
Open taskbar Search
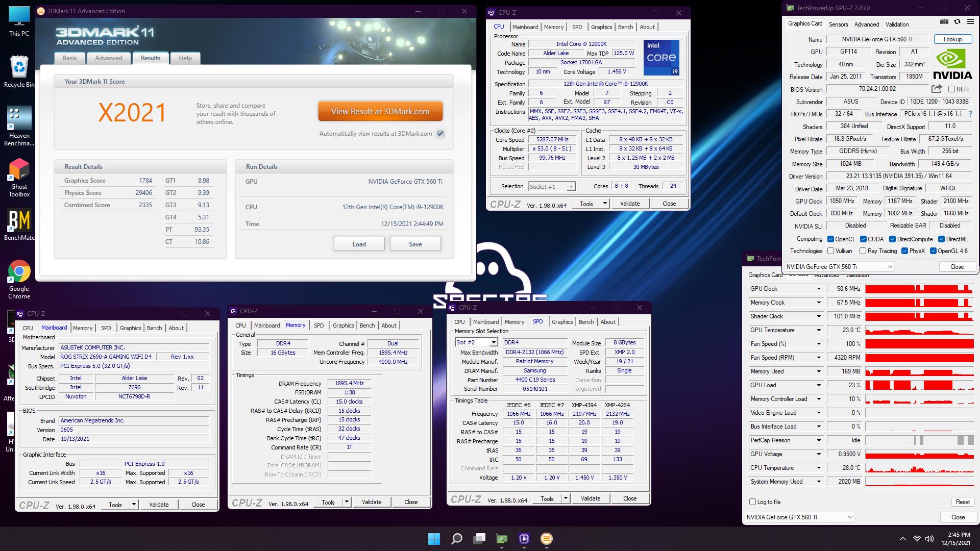[457, 539]
